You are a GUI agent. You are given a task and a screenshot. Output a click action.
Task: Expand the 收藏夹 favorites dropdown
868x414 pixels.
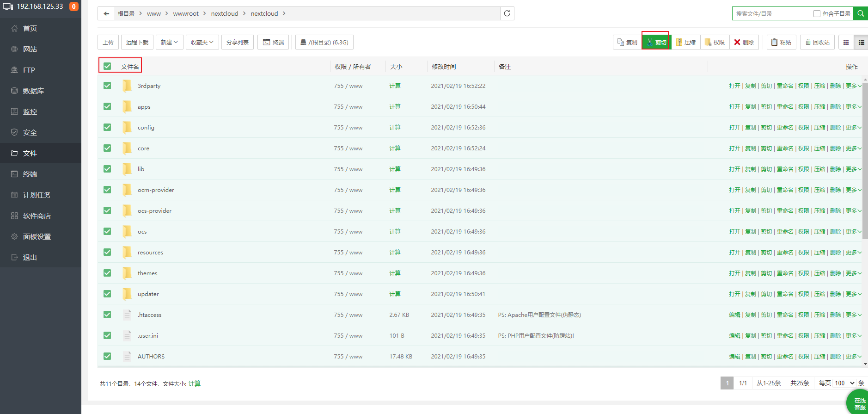click(202, 42)
